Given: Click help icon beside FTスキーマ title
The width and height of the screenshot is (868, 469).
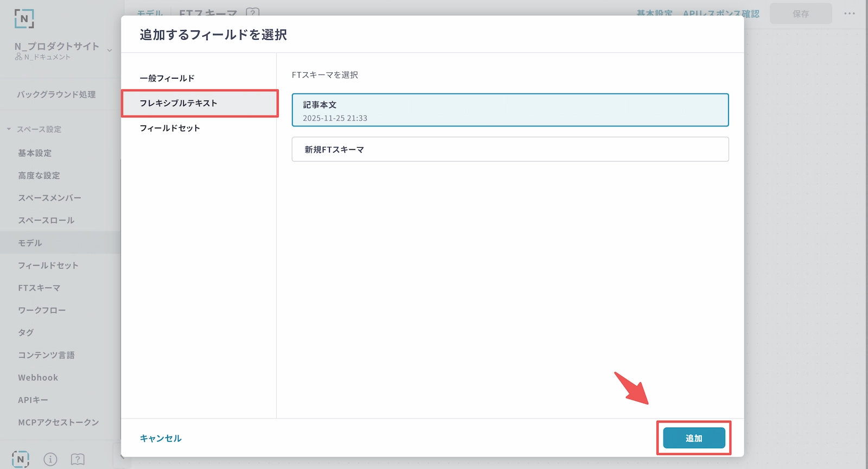Looking at the screenshot, I should pos(252,12).
